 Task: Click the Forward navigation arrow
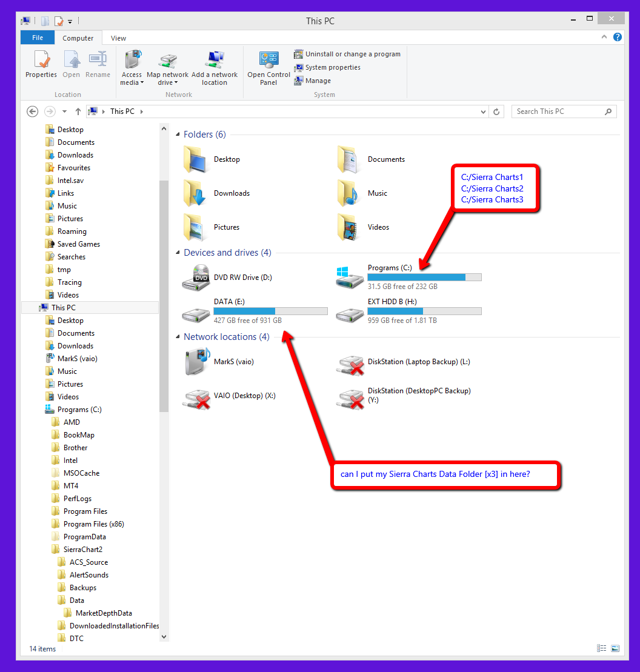(50, 111)
